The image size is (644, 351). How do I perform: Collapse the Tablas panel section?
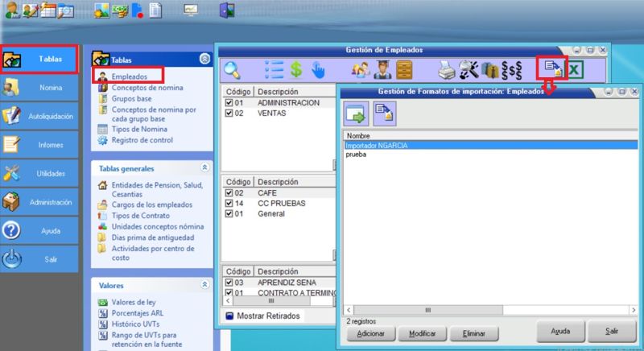(x=204, y=59)
